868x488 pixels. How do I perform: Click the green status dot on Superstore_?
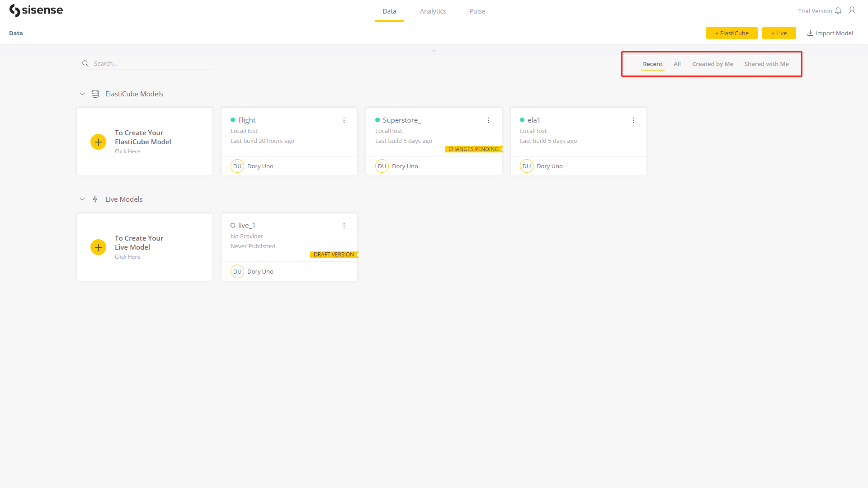pyautogui.click(x=377, y=120)
